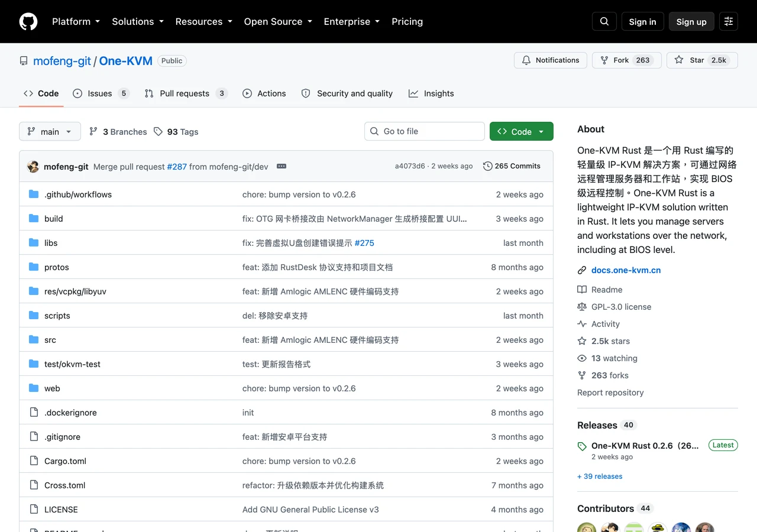Viewport: 757px width, 532px height.
Task: Open the Actions tab
Action: coord(264,93)
